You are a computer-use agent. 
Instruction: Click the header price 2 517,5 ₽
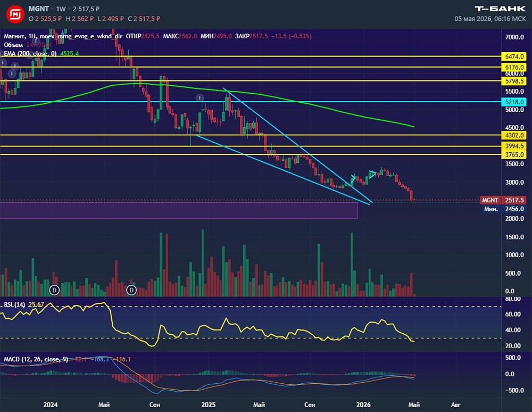(86, 9)
